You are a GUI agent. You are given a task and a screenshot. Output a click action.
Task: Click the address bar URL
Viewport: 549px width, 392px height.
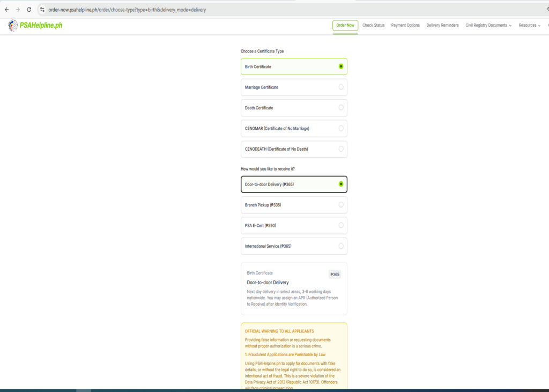[127, 10]
